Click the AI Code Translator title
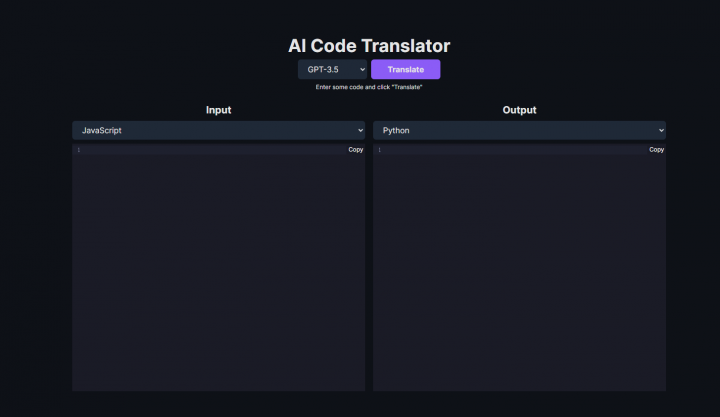This screenshot has width=720, height=417. pyautogui.click(x=369, y=45)
